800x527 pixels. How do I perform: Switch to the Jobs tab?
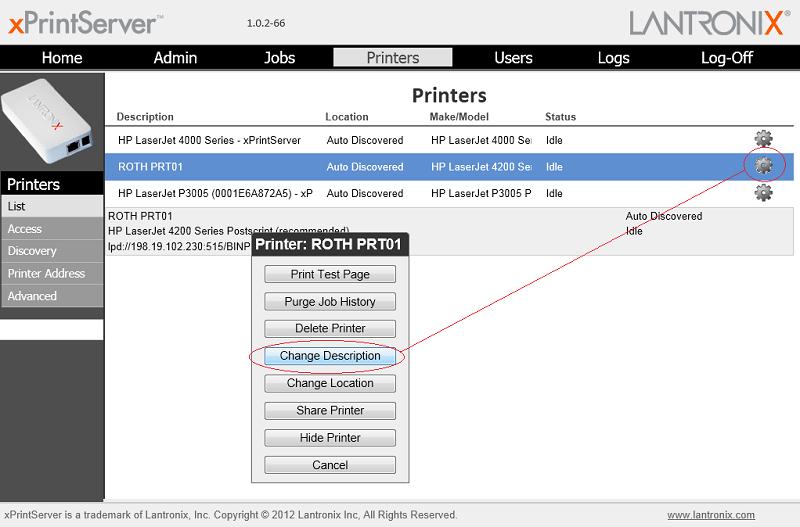point(280,58)
